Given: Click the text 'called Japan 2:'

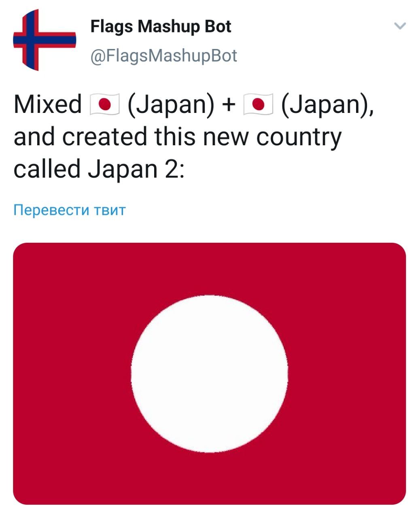Looking at the screenshot, I should pos(99,169).
